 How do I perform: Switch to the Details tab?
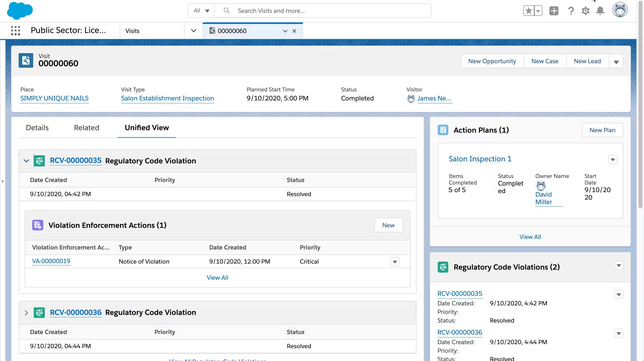pyautogui.click(x=37, y=128)
